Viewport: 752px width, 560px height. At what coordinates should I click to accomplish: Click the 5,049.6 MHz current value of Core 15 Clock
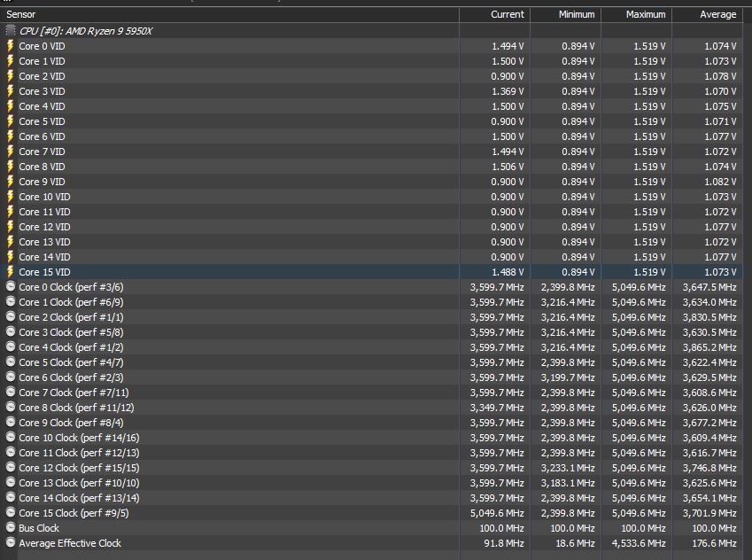coord(497,513)
